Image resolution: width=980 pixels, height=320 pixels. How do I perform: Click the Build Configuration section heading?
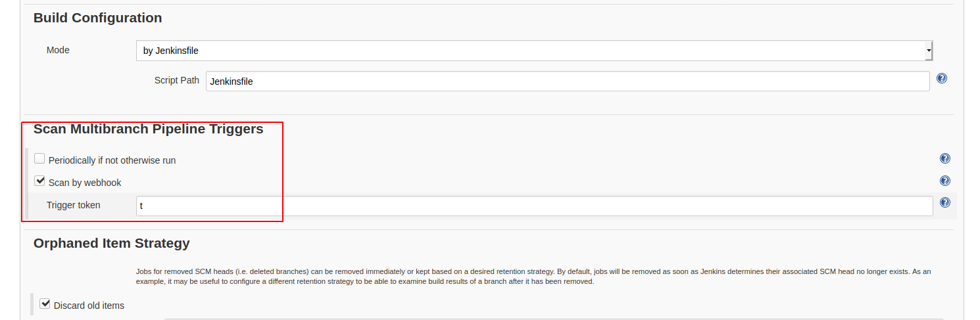(x=98, y=18)
